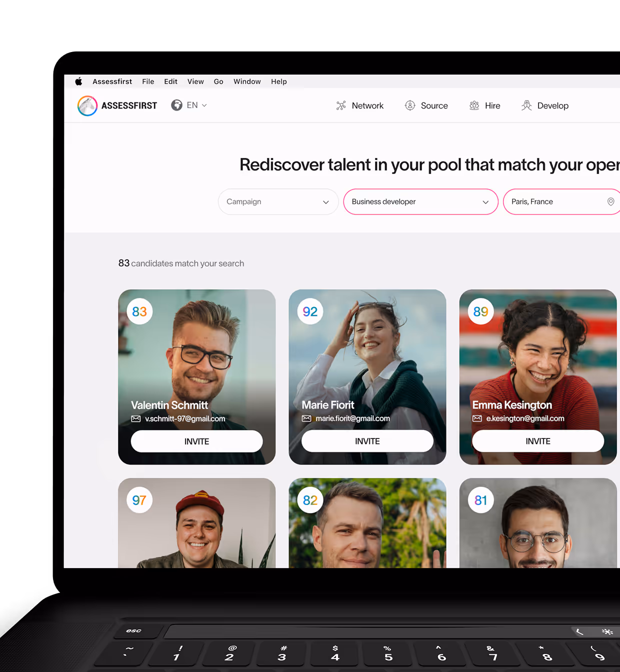
Task: Click the Marie Fiorit name
Action: (328, 405)
